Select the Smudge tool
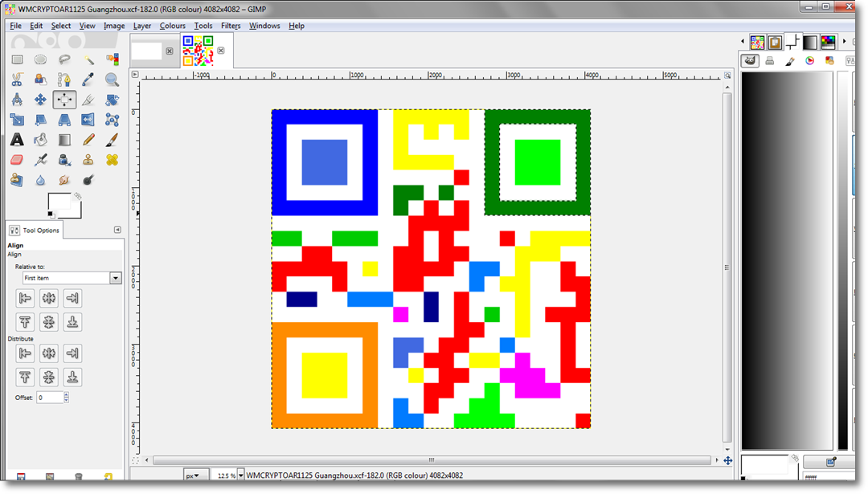The height and width of the screenshot is (494, 868). tap(64, 180)
